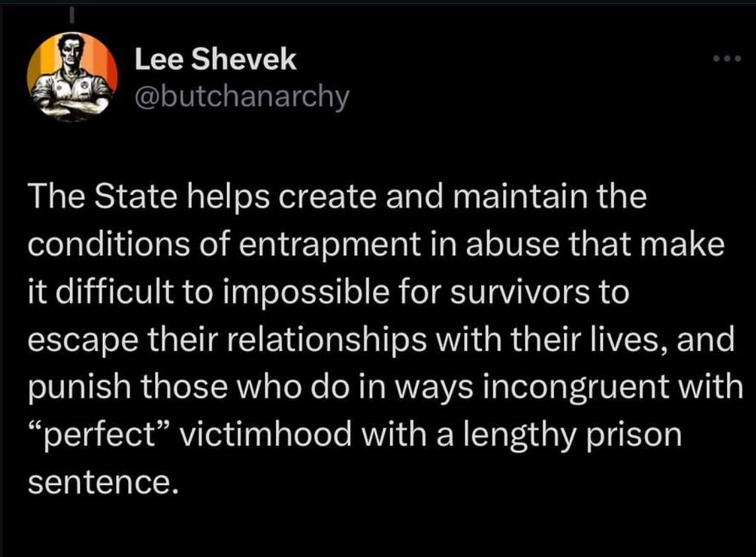Click the final word "sentence." of the tweet
This screenshot has width=756, height=557.
coord(104,482)
